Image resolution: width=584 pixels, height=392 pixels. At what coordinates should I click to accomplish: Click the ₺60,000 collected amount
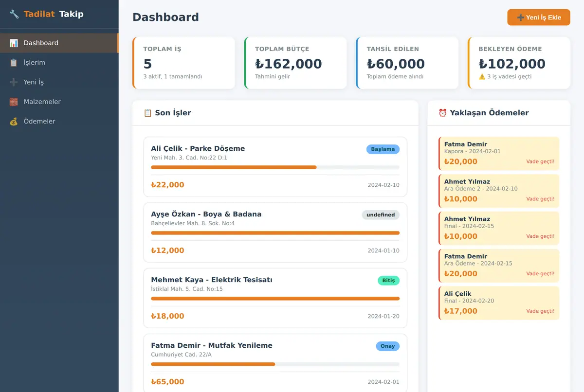pos(396,64)
